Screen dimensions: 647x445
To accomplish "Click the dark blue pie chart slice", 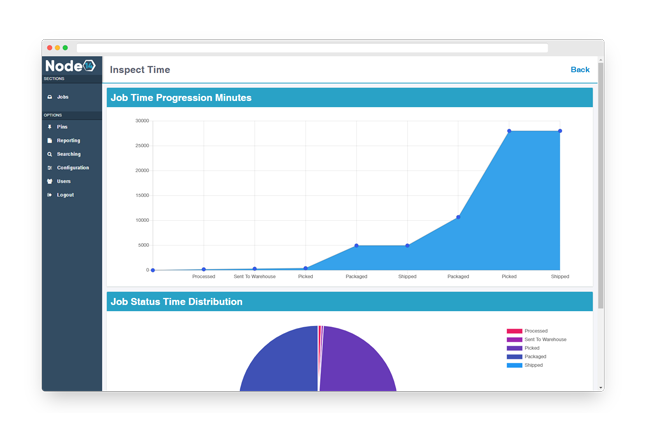I will [x=281, y=361].
